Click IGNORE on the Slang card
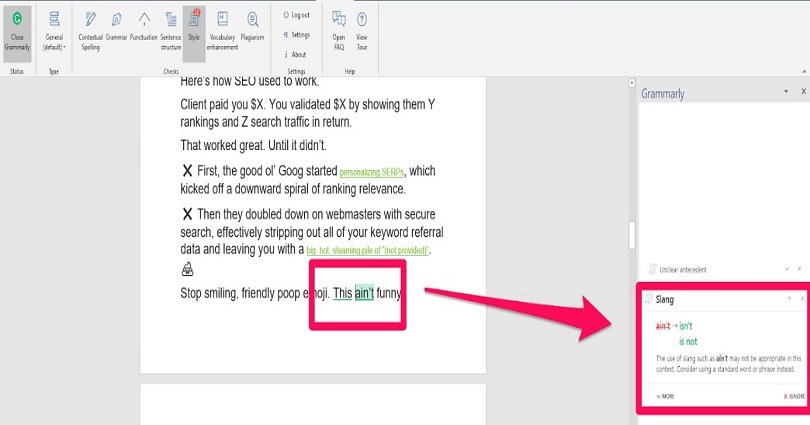 (x=795, y=396)
